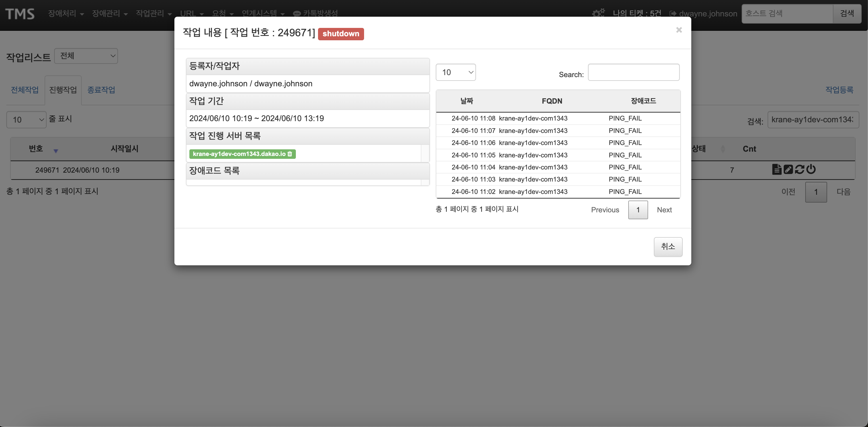This screenshot has width=868, height=427.
Task: Select the 24-06-10 11:07 log row
Action: tap(558, 131)
